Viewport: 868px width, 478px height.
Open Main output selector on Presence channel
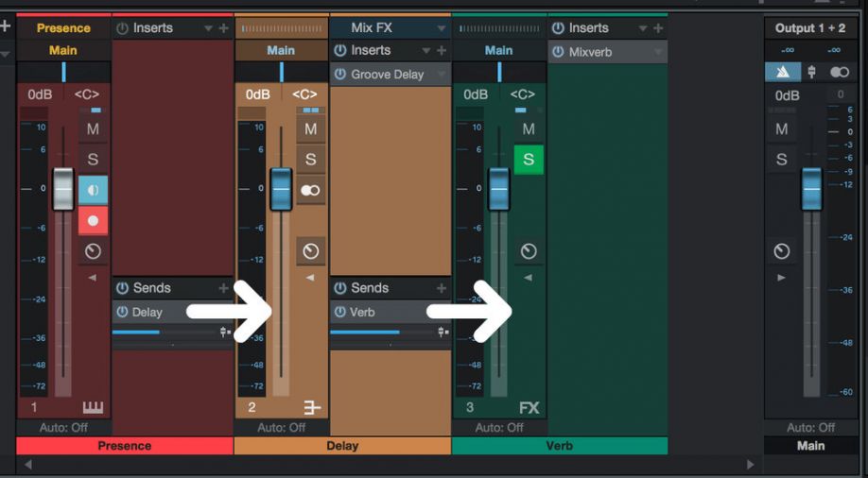[x=63, y=50]
